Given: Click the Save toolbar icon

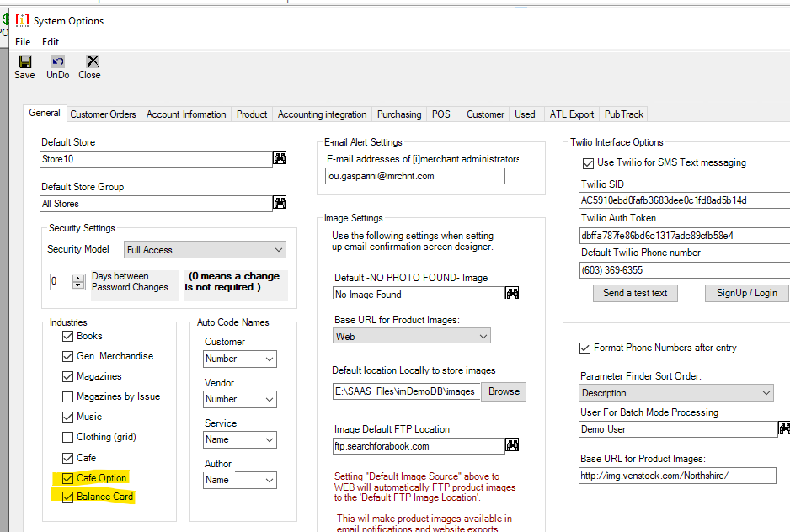Looking at the screenshot, I should coord(24,67).
